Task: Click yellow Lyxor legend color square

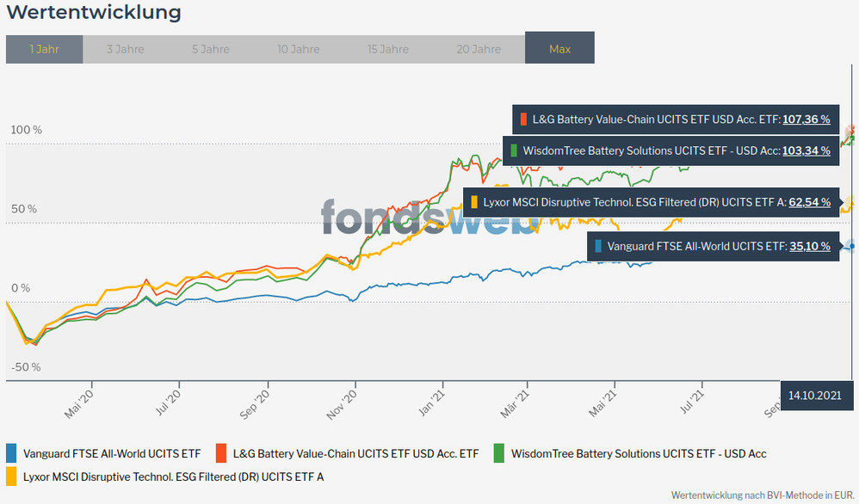Action: (11, 476)
